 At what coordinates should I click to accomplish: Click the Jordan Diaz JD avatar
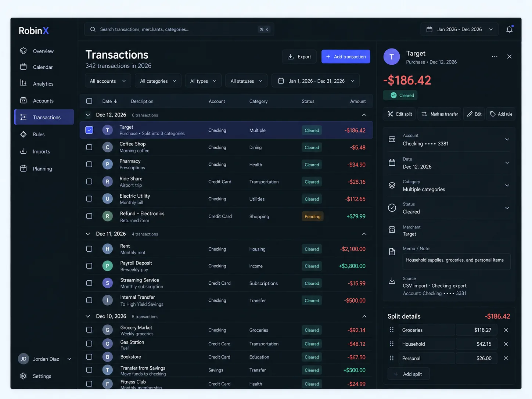pyautogui.click(x=24, y=359)
